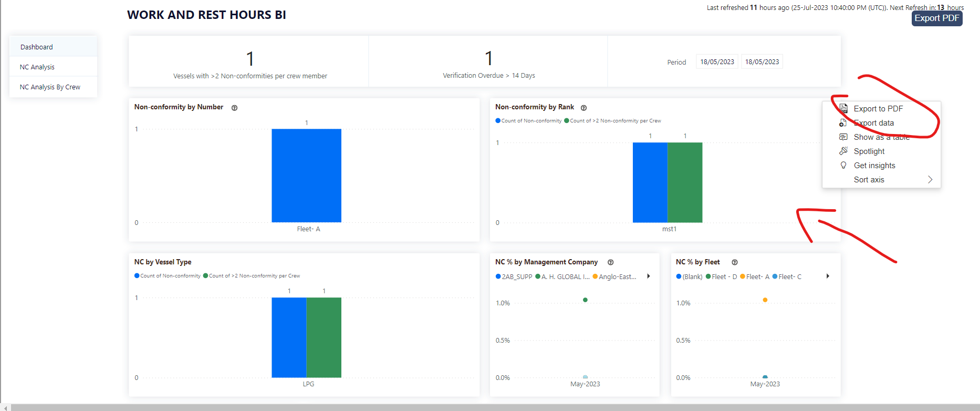Screen dimensions: 980x411
Task: Click help icon beside NC % by Management Company
Action: [611, 262]
